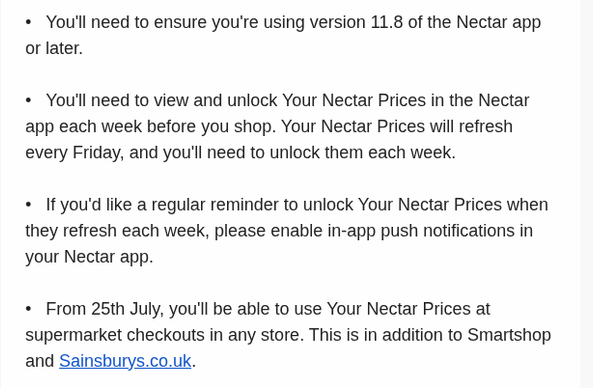Click the bullet before "You'll need to ensure"
This screenshot has height=388, width=593.
coord(28,22)
